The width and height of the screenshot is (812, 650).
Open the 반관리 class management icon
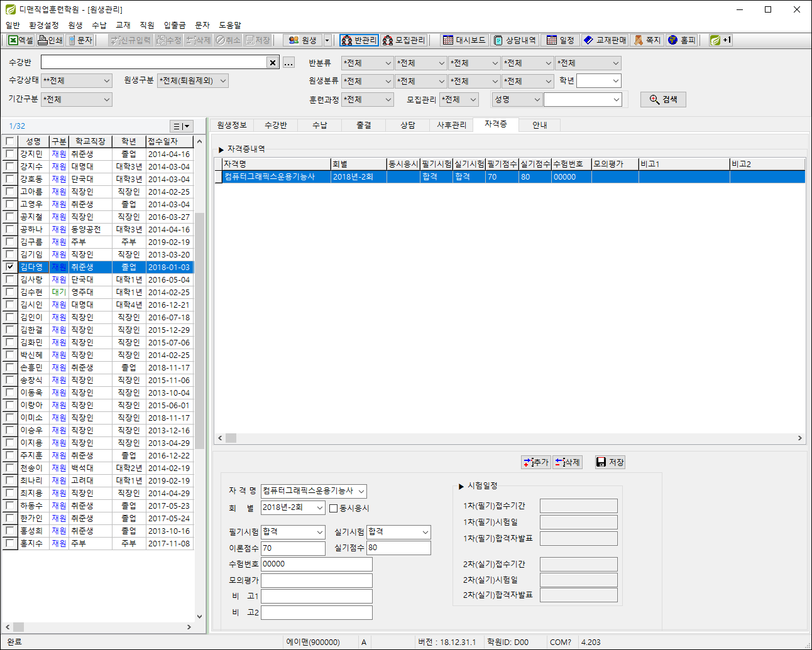[x=359, y=40]
